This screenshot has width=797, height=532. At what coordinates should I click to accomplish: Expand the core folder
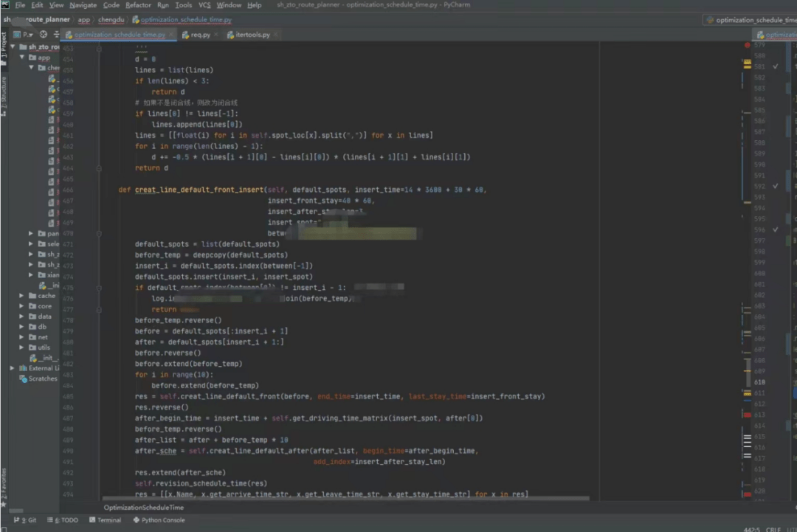coord(21,306)
